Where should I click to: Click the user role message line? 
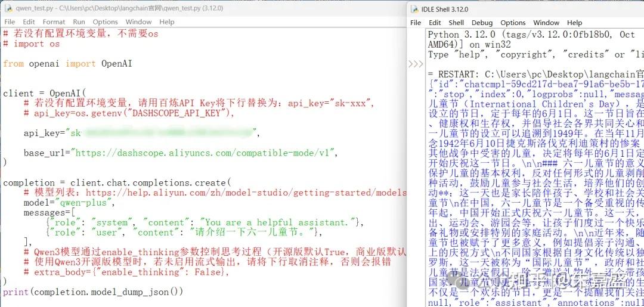click(x=184, y=232)
